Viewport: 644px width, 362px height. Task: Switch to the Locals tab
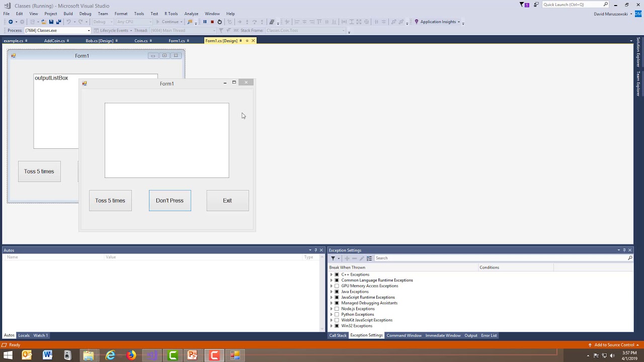pos(24,335)
